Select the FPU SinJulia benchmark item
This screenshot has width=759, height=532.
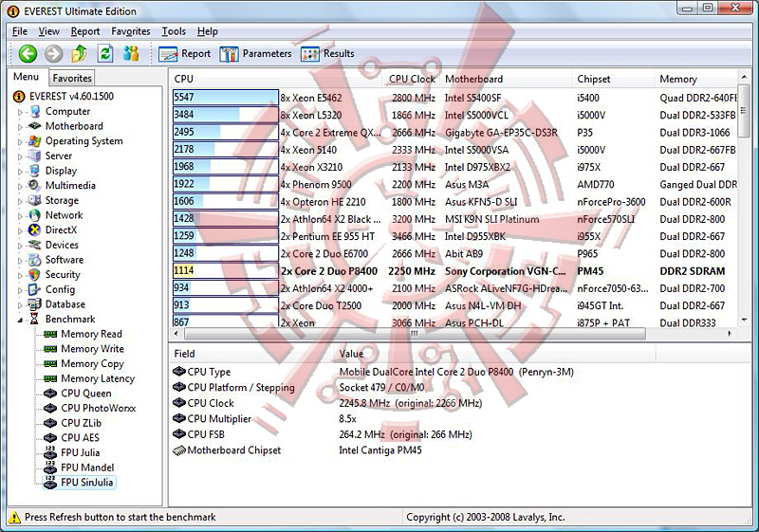[80, 483]
